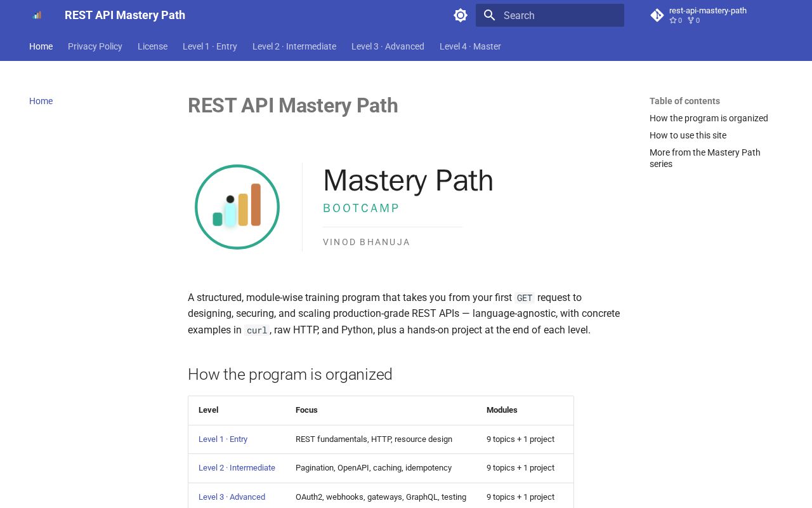Screen dimensions: 812x508
Task: Click the 'REST API Mastery Path' page heading
Action: [x=292, y=105]
